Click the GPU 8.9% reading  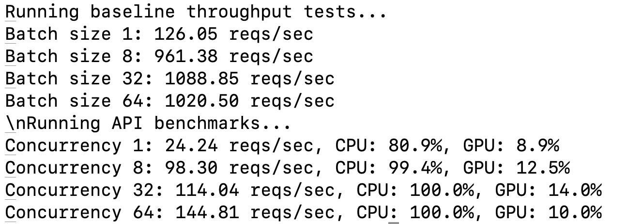[x=511, y=145]
